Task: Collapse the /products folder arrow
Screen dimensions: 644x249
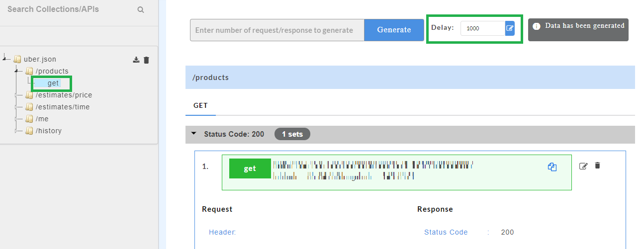Action: [x=16, y=71]
